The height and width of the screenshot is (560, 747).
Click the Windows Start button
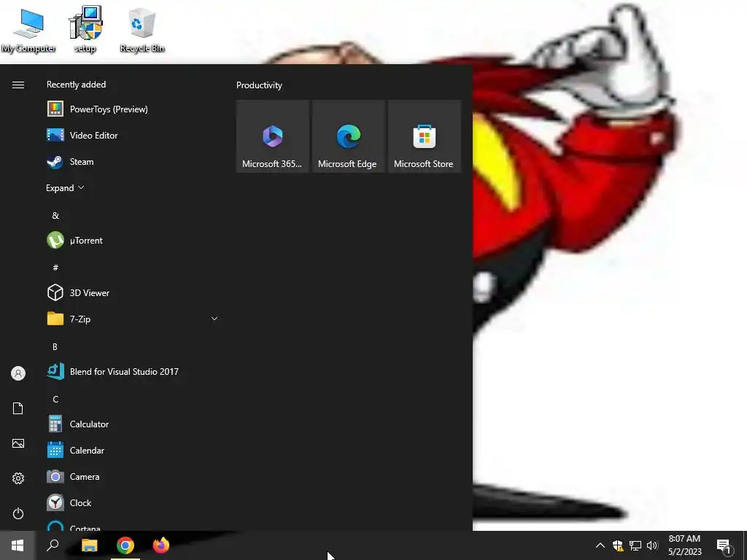click(x=18, y=545)
